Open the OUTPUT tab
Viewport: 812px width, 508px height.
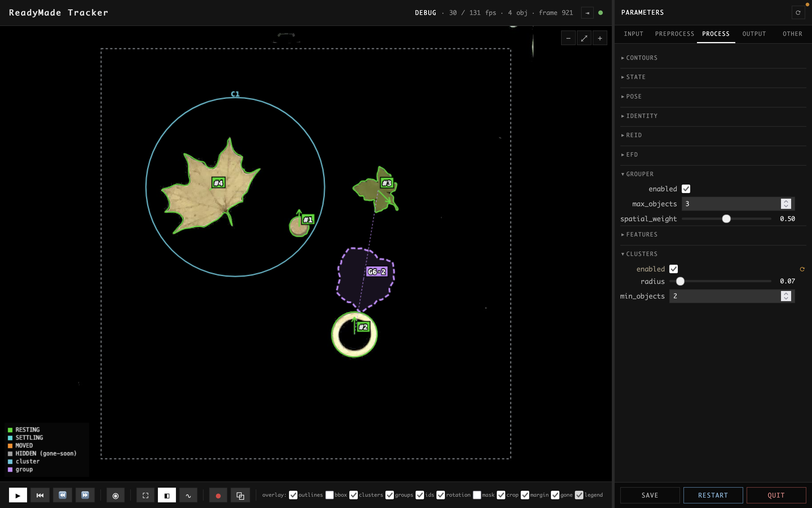[754, 34]
